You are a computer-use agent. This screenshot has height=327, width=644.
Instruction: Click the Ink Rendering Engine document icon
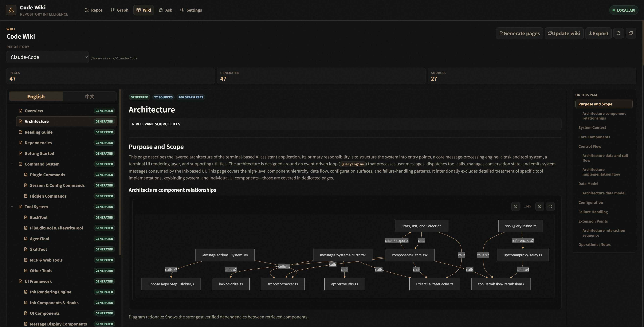point(26,292)
